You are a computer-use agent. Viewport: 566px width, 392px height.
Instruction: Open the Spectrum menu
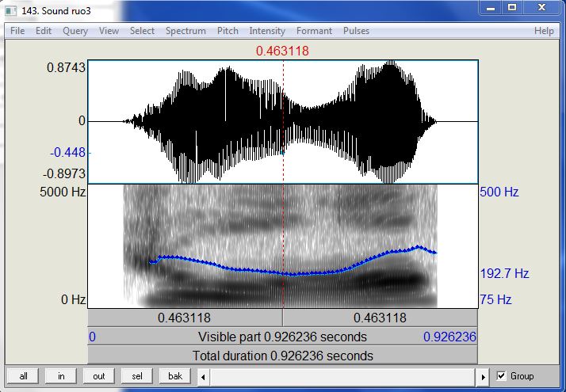[185, 31]
